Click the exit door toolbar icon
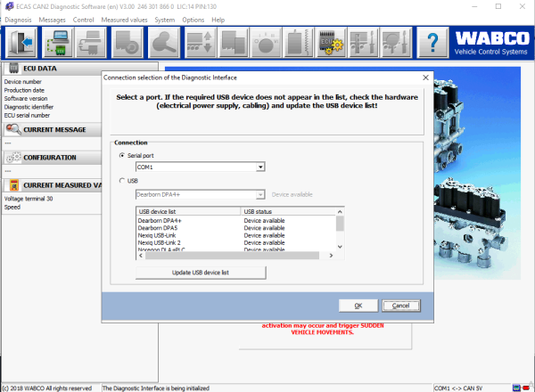The height and width of the screenshot is (392, 535). coord(21,43)
